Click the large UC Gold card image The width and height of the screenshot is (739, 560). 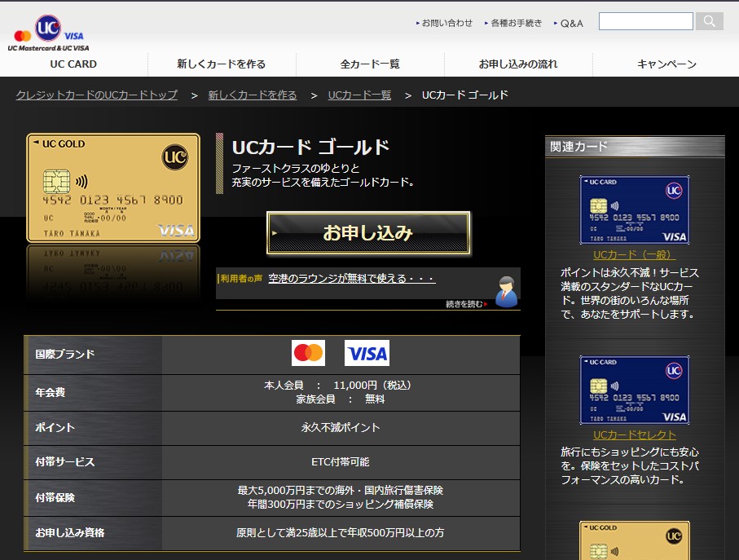[113, 187]
